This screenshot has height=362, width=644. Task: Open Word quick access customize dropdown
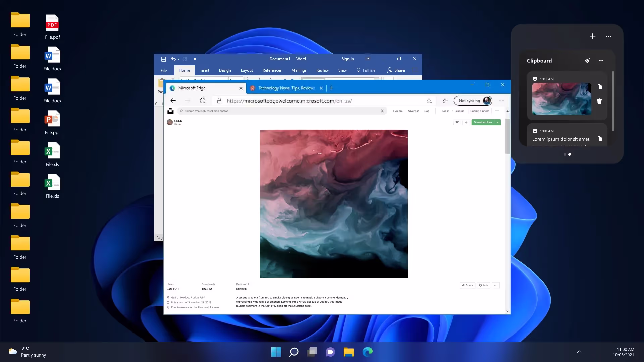(195, 59)
